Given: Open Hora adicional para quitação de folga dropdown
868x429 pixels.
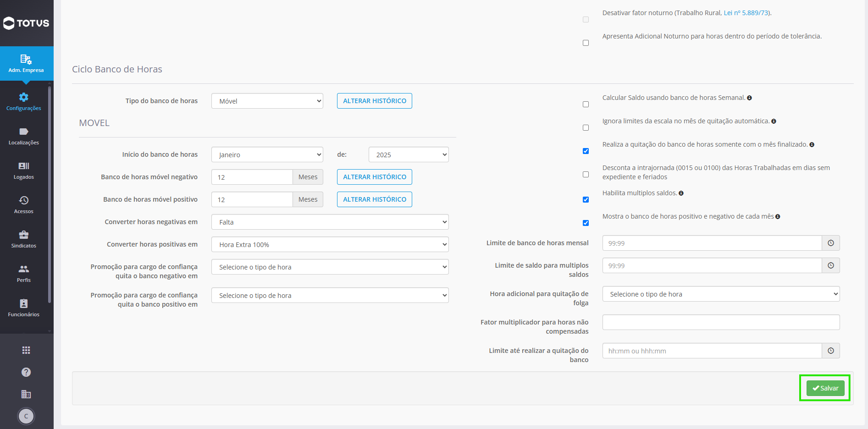Looking at the screenshot, I should click(x=721, y=294).
